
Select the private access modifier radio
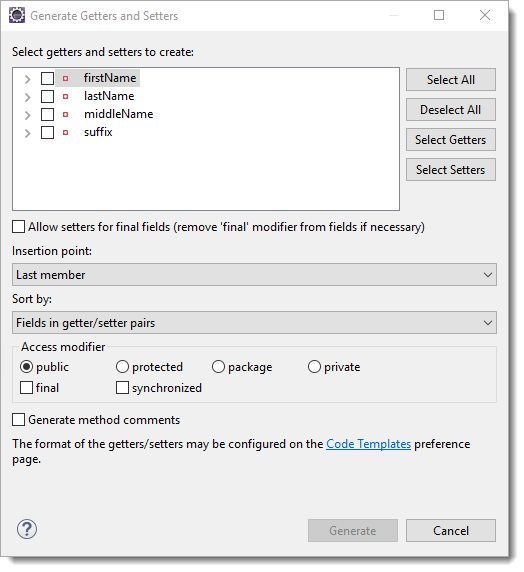tap(314, 367)
